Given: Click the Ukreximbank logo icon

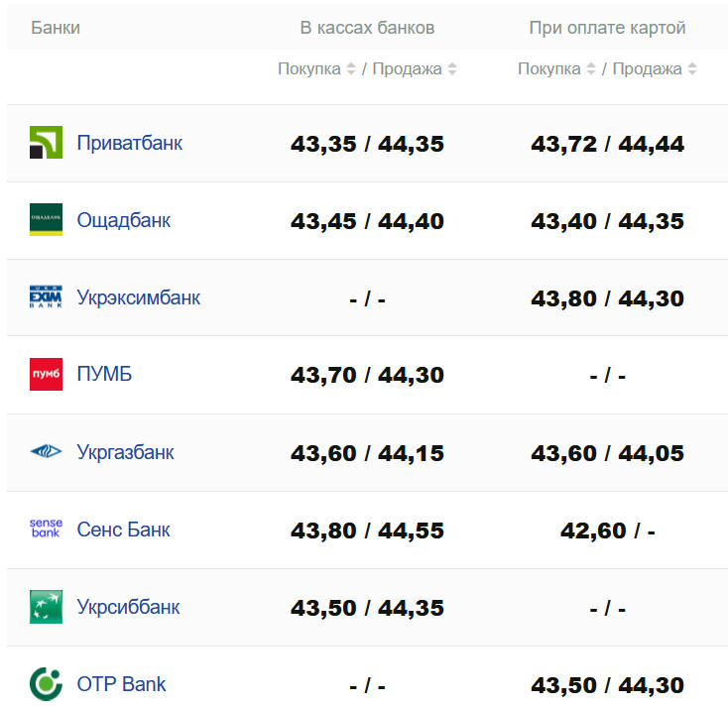Looking at the screenshot, I should pyautogui.click(x=46, y=297).
